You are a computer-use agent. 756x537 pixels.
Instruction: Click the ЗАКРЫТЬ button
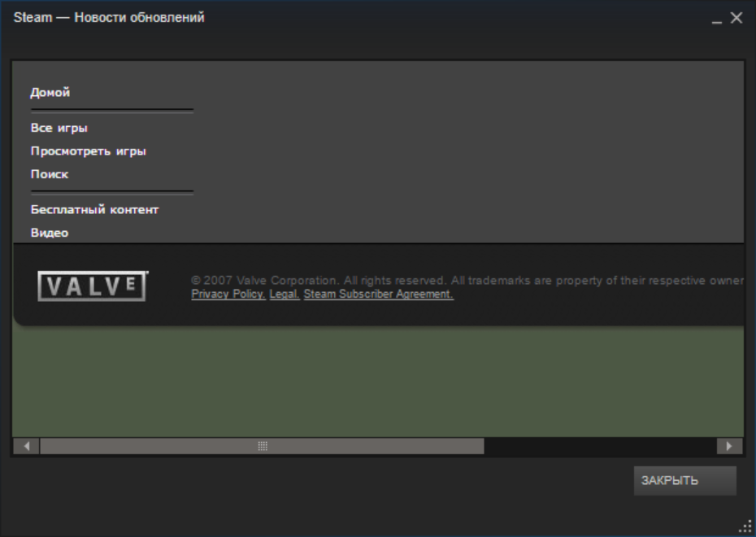pos(684,481)
